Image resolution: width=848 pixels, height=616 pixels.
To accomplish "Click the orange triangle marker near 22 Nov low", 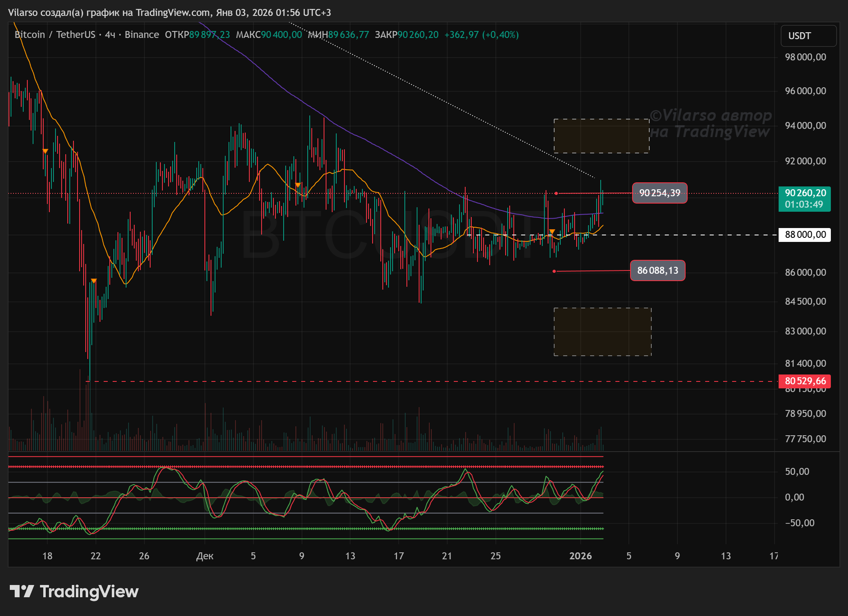I will tap(94, 281).
